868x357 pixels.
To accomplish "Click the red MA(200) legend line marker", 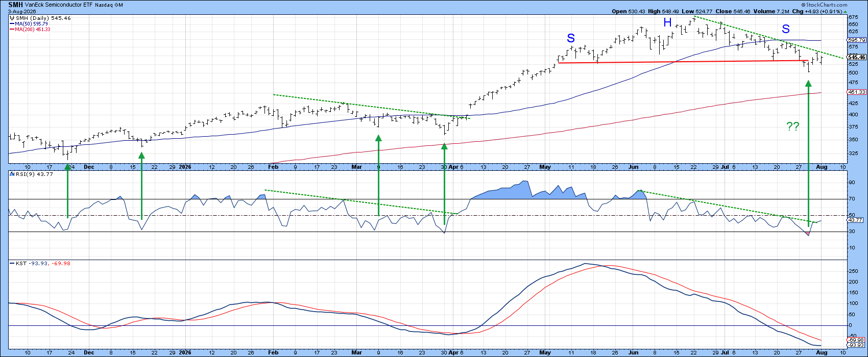I will click(12, 30).
